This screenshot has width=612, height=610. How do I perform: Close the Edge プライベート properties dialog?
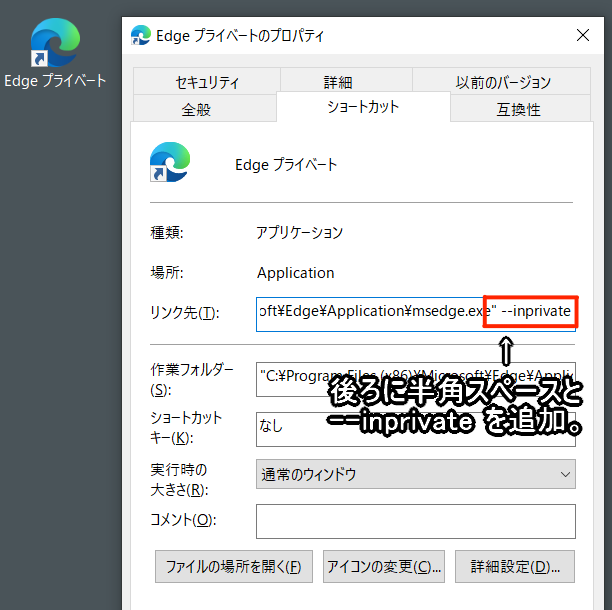coord(583,35)
